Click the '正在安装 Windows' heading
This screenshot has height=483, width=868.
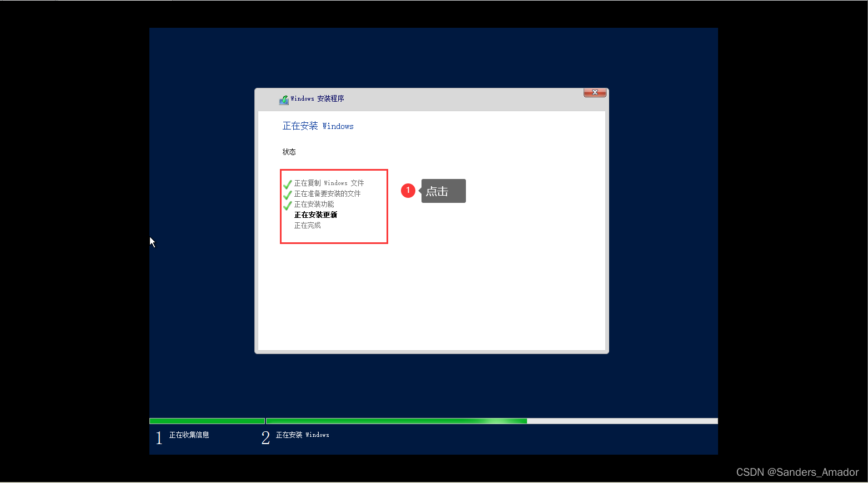(318, 126)
